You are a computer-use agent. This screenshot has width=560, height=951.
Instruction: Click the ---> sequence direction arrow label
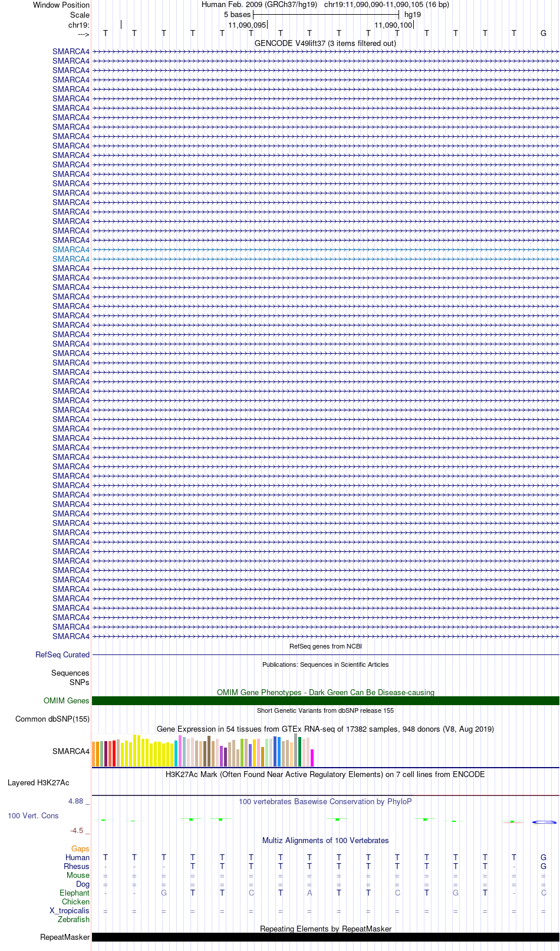(83, 34)
